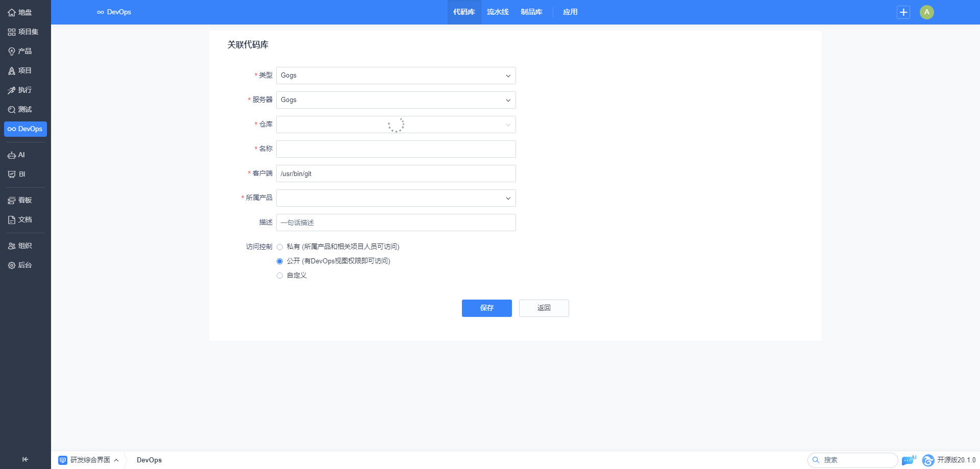Click the 关联代码库 page heading
This screenshot has width=980, height=469.
(248, 45)
